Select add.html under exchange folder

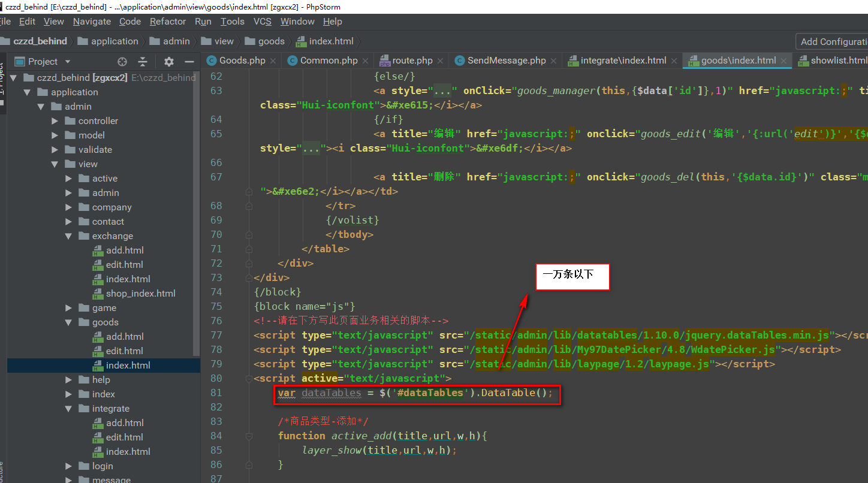point(125,250)
